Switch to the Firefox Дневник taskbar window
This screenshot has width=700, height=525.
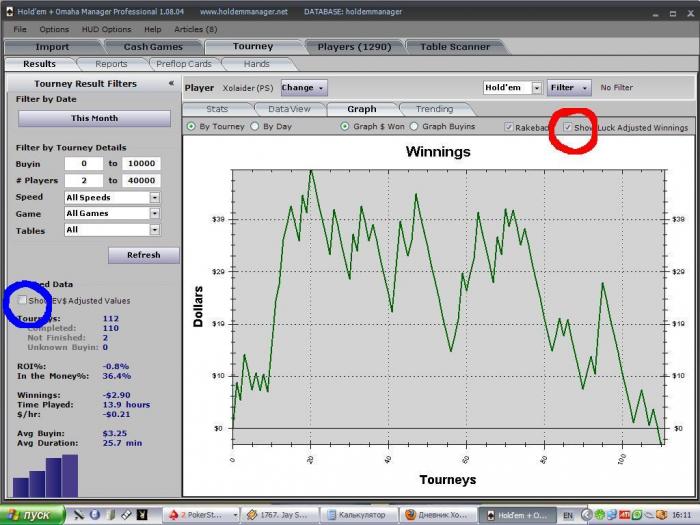438,515
